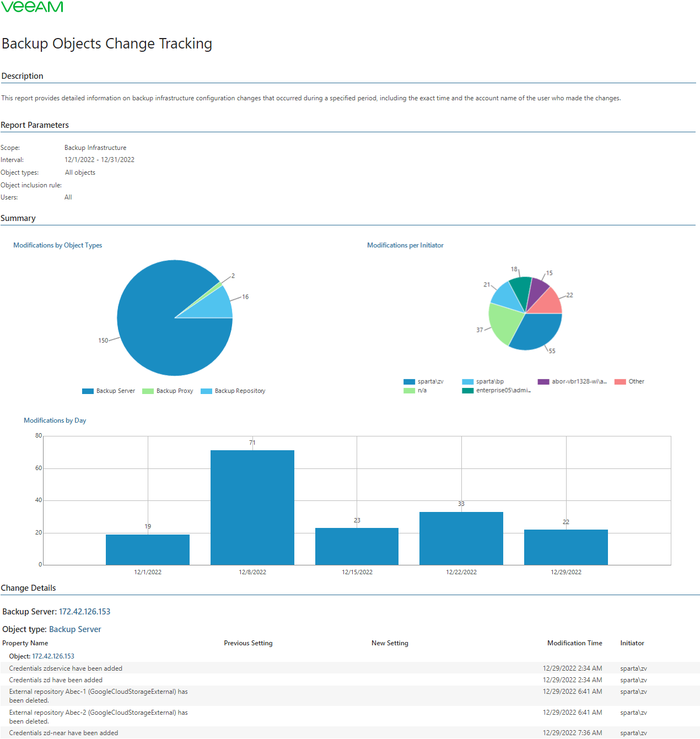Click the 12/29/2022 7:36 AM time cell
The width and height of the screenshot is (700, 739).
[x=572, y=733]
